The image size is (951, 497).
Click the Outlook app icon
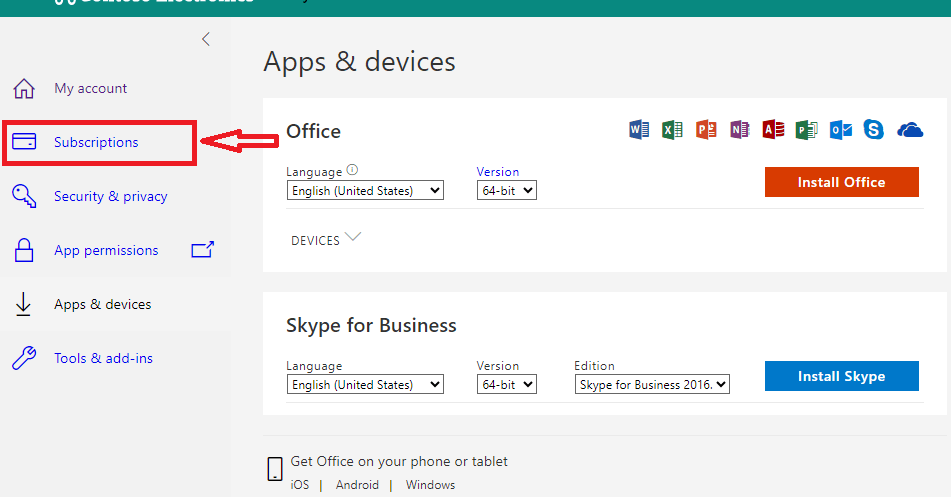[x=841, y=130]
